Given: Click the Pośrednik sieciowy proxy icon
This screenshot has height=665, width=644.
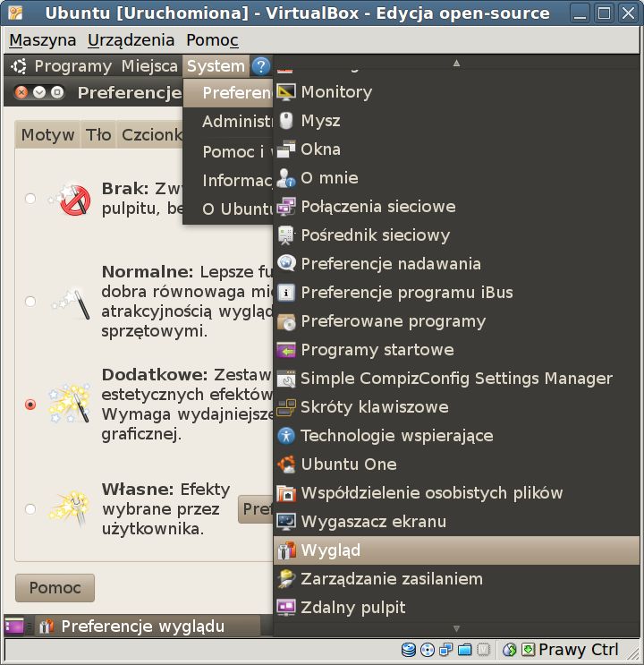Looking at the screenshot, I should [x=286, y=235].
